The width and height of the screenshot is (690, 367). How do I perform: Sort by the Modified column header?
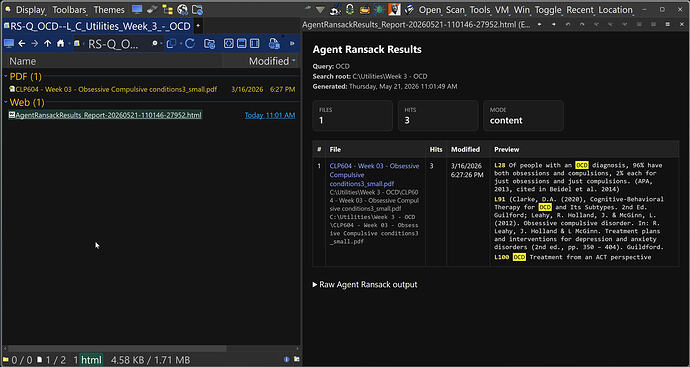pyautogui.click(x=269, y=61)
